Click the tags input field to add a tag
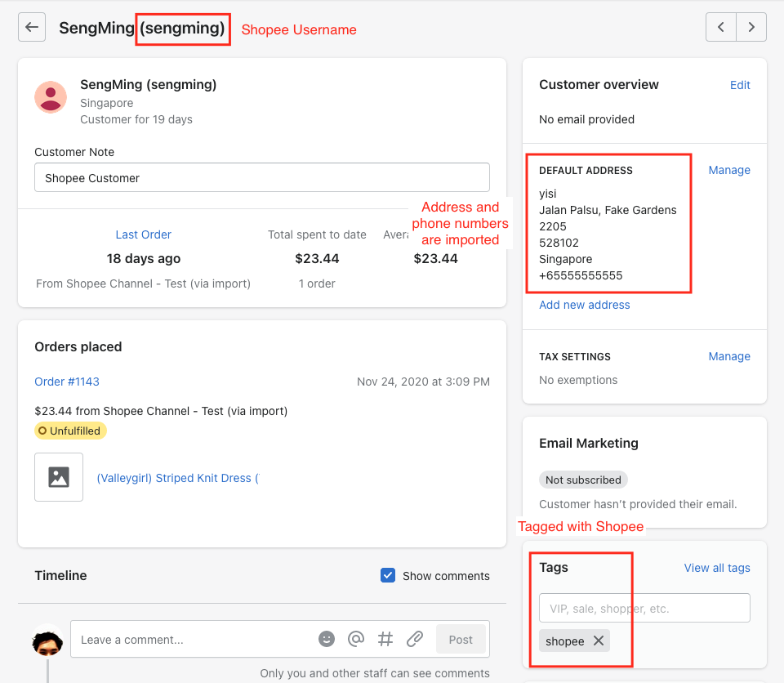784x683 pixels. (x=644, y=608)
